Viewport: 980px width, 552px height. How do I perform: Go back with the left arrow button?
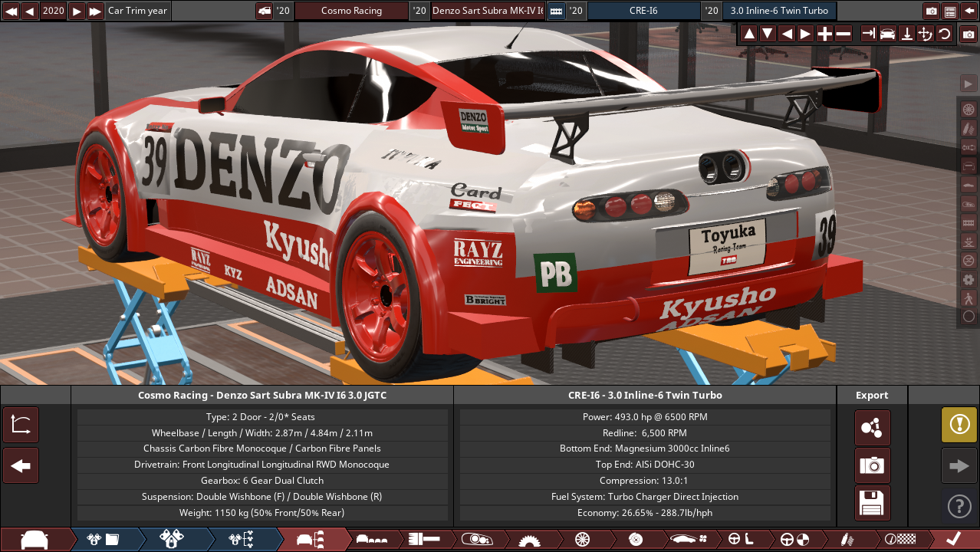point(21,466)
